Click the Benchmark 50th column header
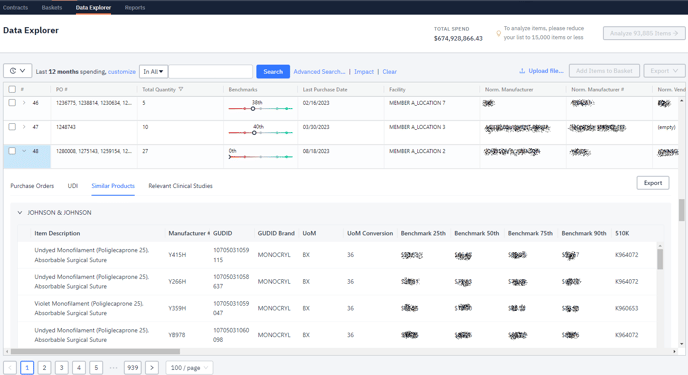This screenshot has width=688, height=375. (477, 233)
